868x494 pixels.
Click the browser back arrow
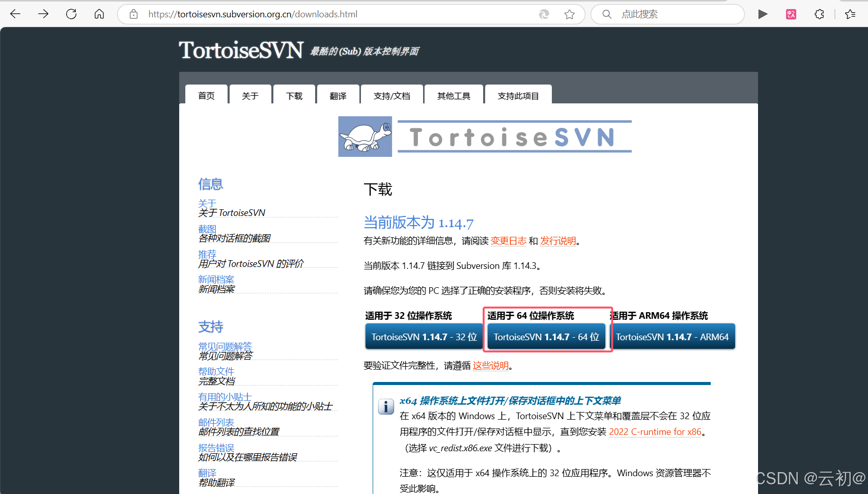pyautogui.click(x=15, y=14)
